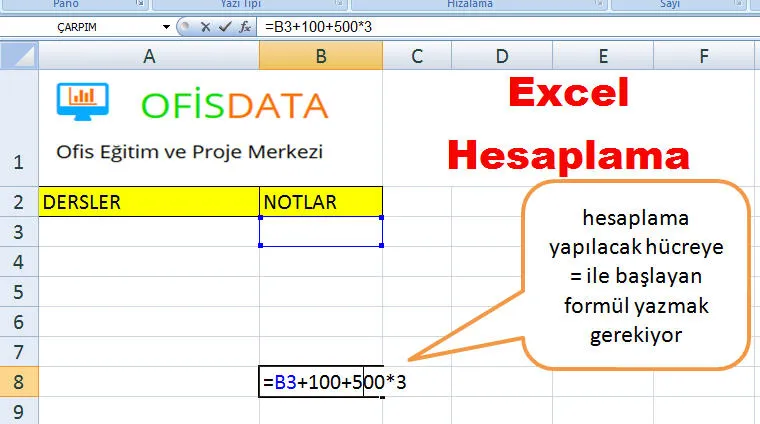Click the DERSLER cell

[149, 202]
